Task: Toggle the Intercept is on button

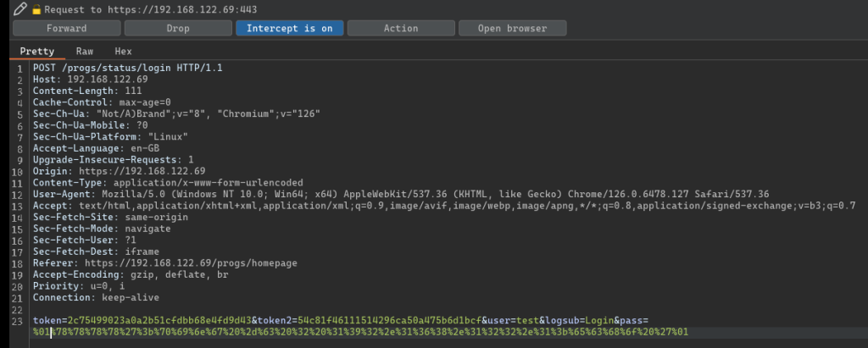Action: [x=290, y=28]
